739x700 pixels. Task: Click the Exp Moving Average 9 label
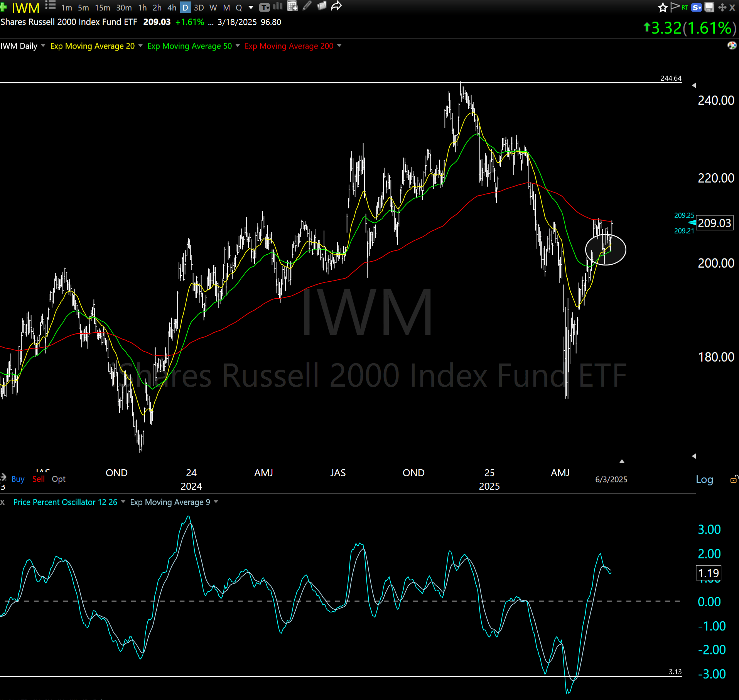tap(170, 502)
